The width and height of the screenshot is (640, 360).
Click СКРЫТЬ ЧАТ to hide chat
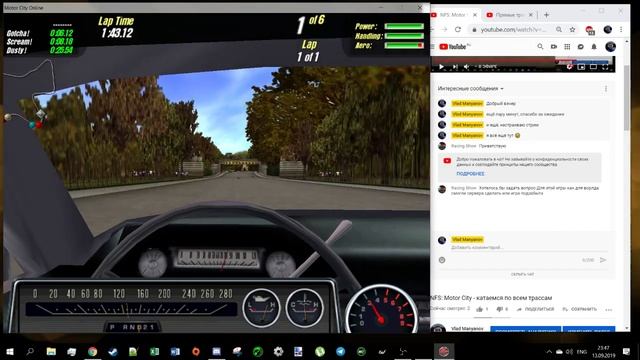click(522, 274)
